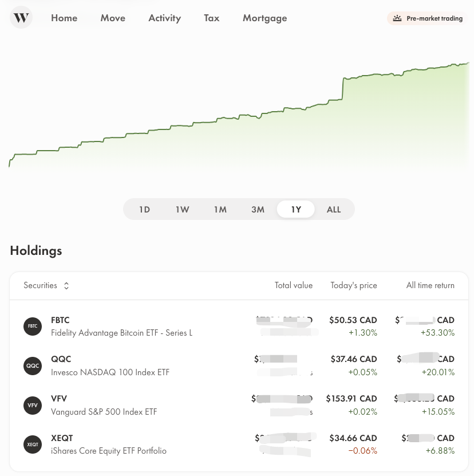Toggle Securities sort arrows
Screen dimensions: 474x476
tap(66, 286)
